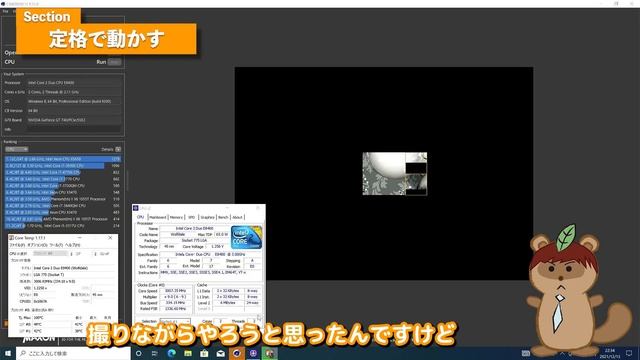The image size is (640, 360).
Task: Open the Core Temp ヘルプ menu
Action: coord(73,245)
